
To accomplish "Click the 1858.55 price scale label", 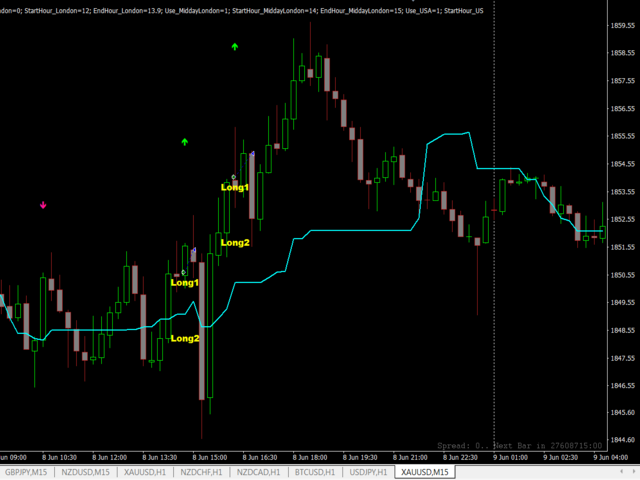I will [x=622, y=53].
